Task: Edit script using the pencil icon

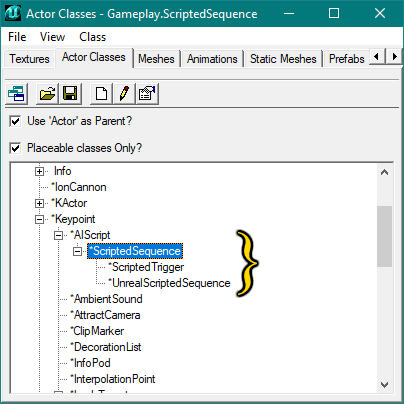Action: pos(124,94)
